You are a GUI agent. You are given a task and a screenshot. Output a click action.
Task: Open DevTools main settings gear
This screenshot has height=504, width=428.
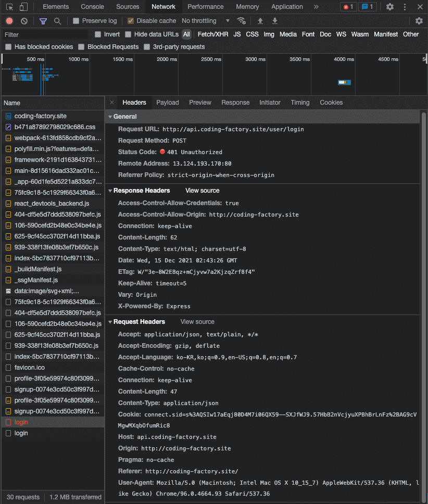pyautogui.click(x=390, y=7)
